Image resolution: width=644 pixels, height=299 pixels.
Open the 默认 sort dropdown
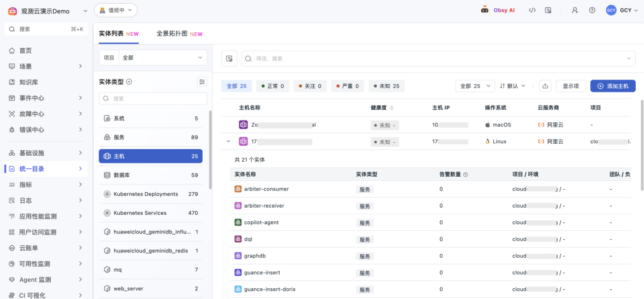513,86
